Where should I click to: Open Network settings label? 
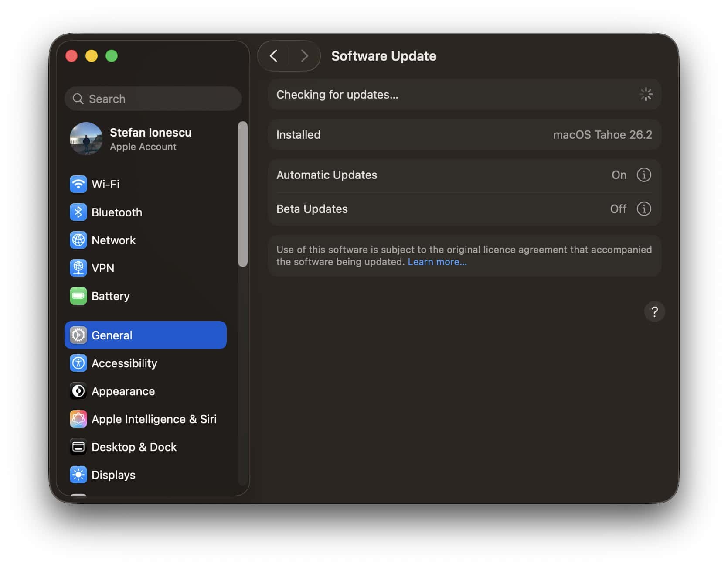pyautogui.click(x=113, y=240)
